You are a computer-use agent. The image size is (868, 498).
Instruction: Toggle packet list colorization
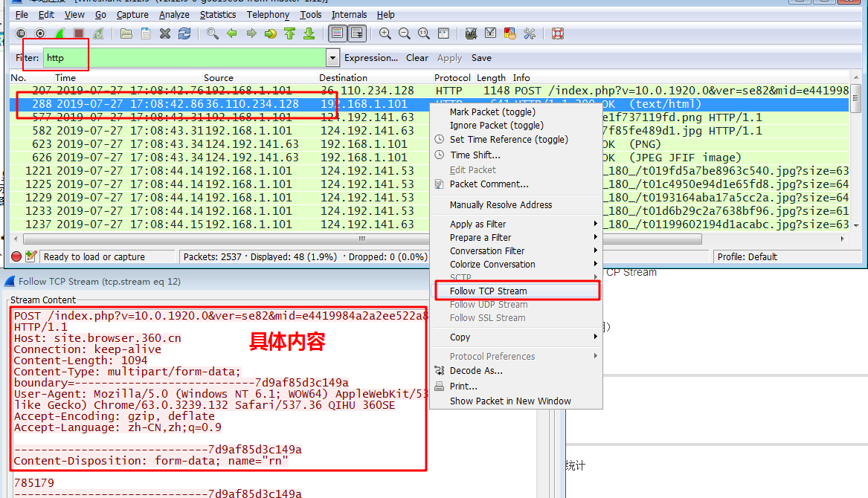coord(337,33)
